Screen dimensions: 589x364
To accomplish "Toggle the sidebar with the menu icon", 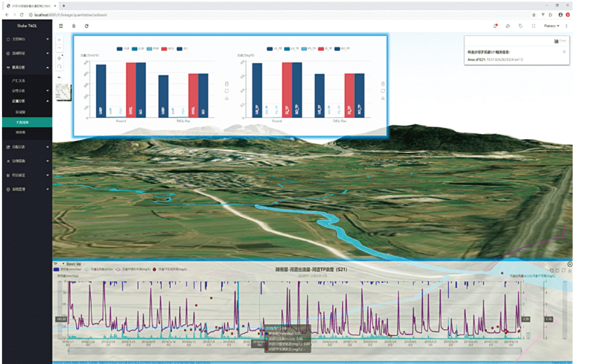I will (61, 26).
